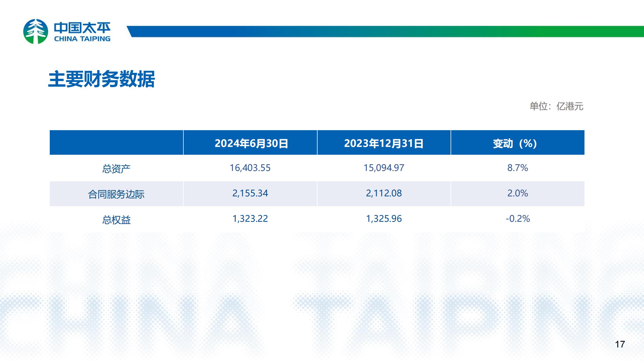Click the page number 17

coord(620,344)
